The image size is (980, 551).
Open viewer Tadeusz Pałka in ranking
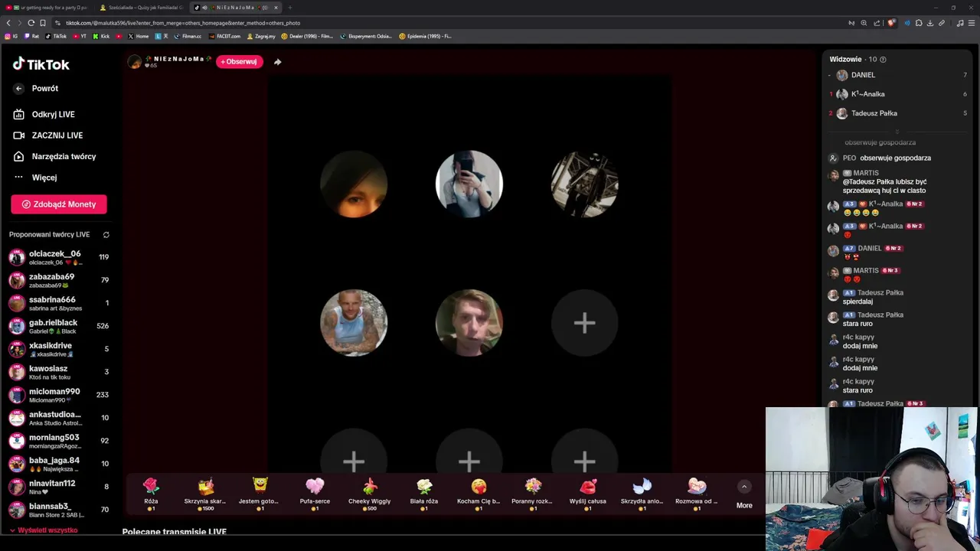[897, 113]
